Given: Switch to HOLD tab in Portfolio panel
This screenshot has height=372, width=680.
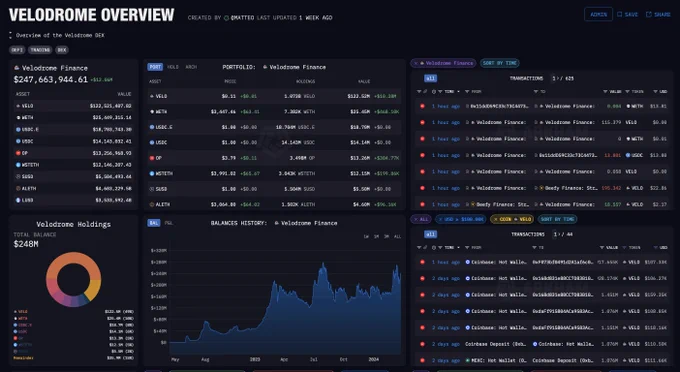Looking at the screenshot, I should point(173,67).
